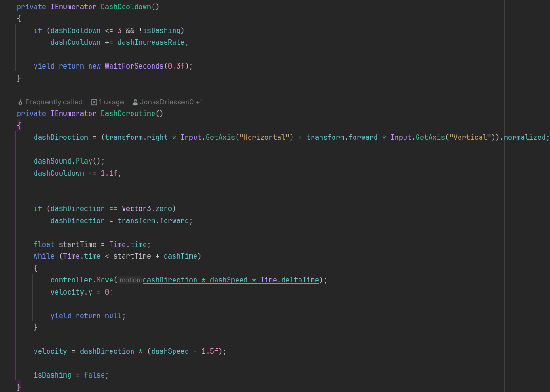Click the 'Frequently called' performance hint

[x=54, y=102]
